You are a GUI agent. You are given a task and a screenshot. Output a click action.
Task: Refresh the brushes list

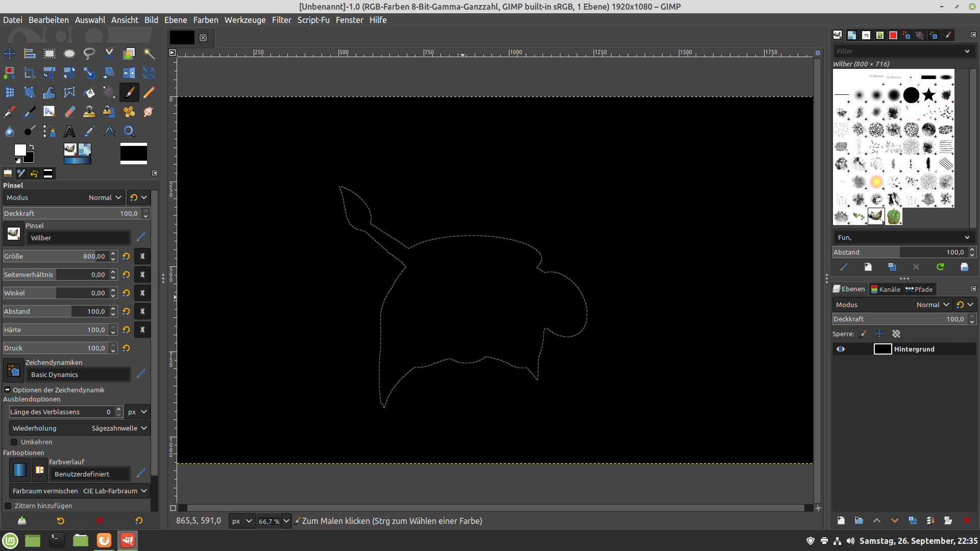[940, 267]
